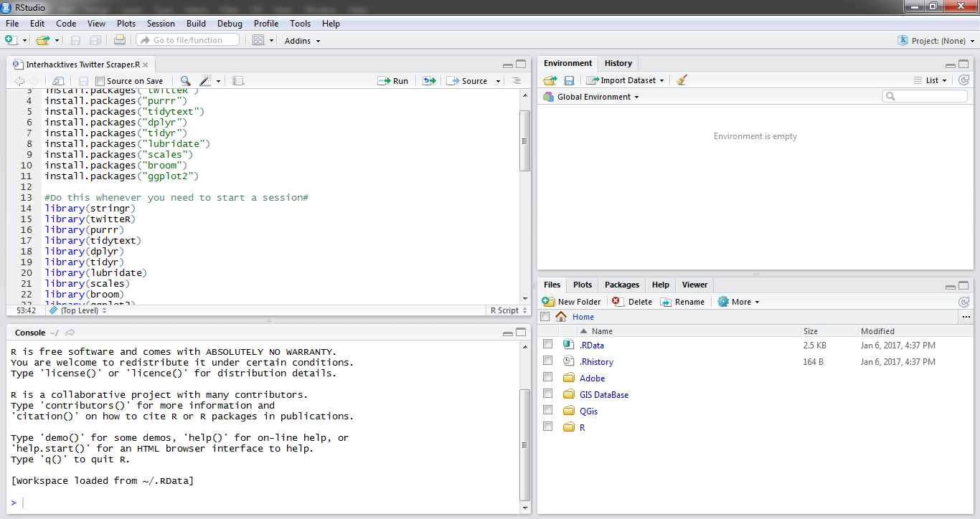Image resolution: width=980 pixels, height=519 pixels.
Task: Click the document outline icon
Action: click(517, 81)
